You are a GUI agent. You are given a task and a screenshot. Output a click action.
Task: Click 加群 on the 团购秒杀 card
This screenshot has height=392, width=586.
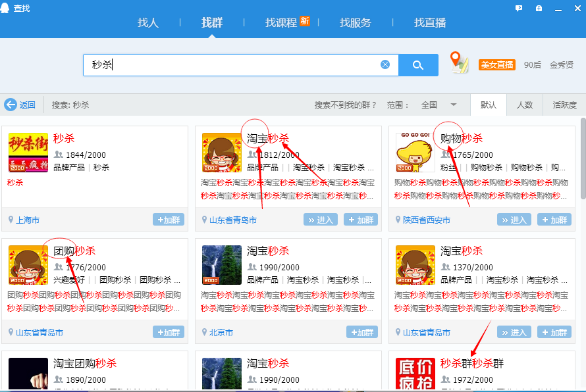point(169,332)
